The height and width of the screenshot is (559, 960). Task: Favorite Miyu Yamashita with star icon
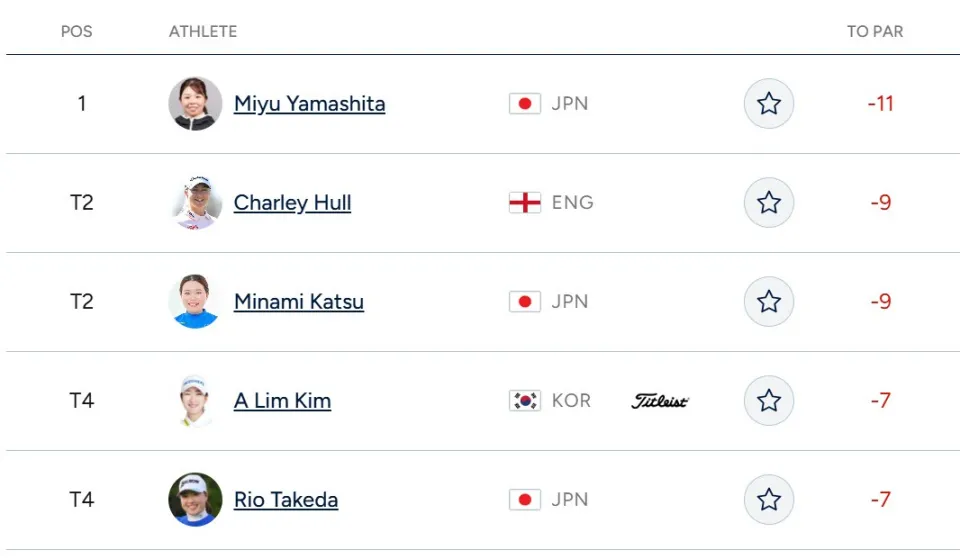[x=768, y=103]
